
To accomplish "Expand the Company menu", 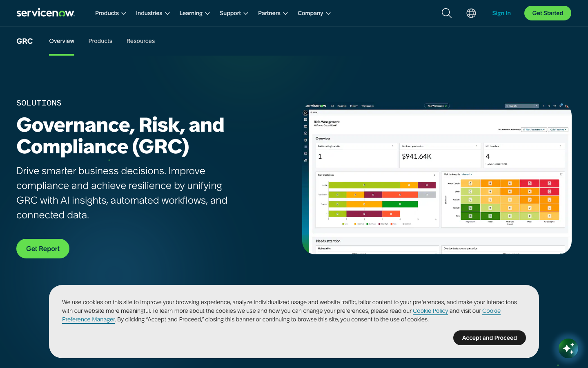I will [314, 13].
